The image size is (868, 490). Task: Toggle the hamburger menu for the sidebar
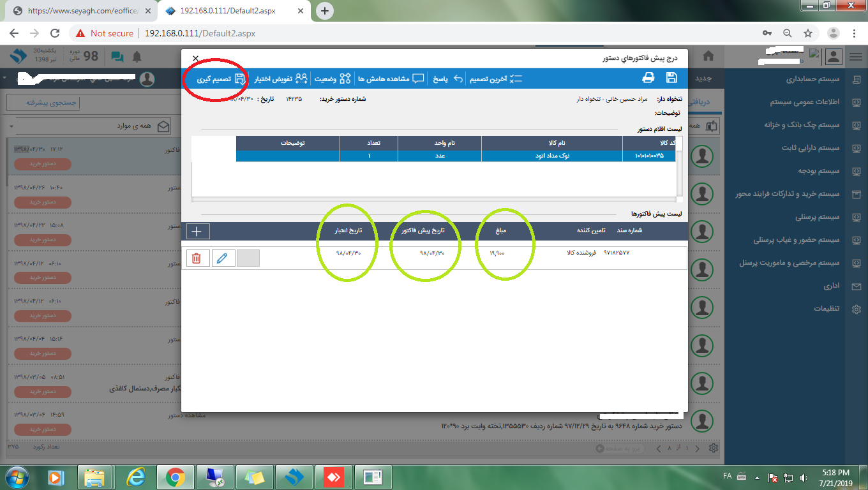(855, 56)
